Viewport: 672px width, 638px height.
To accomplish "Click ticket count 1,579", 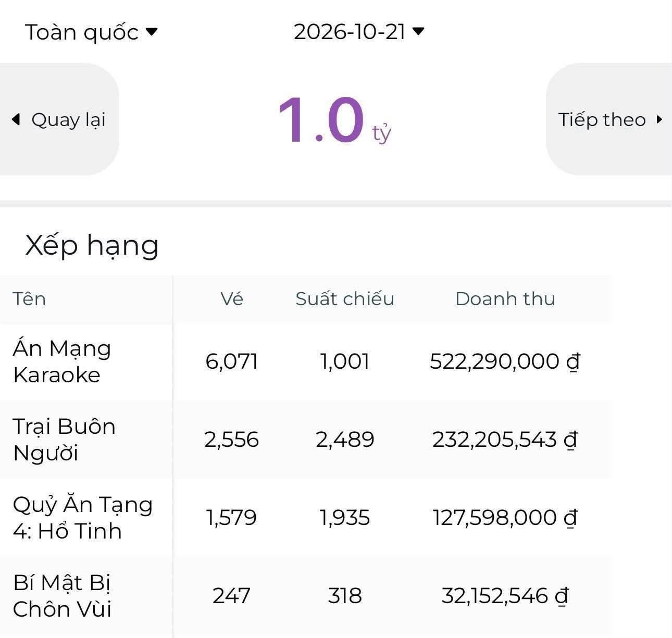I will tap(232, 518).
